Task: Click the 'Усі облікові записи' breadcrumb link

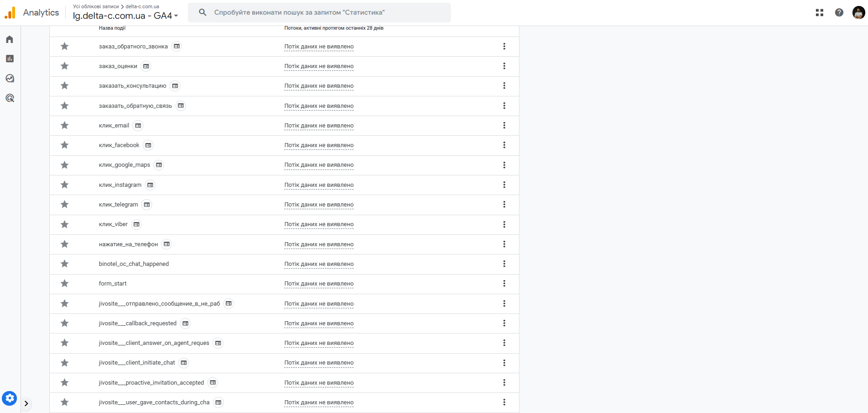Action: point(96,6)
